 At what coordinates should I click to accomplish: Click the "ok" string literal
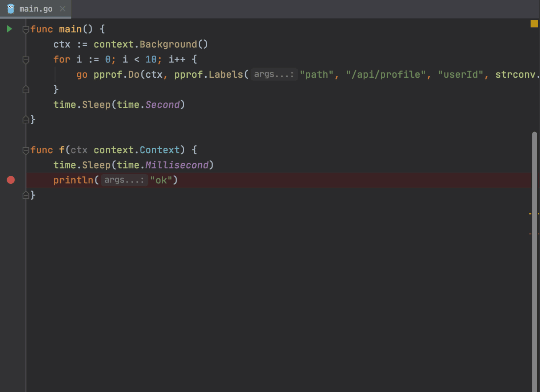[x=161, y=180]
